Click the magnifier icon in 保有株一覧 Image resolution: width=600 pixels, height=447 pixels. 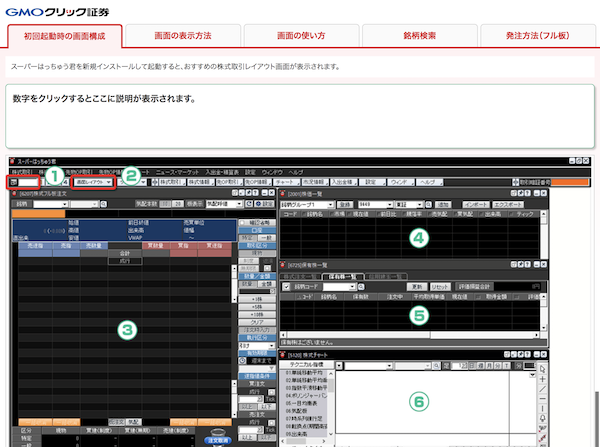(x=361, y=287)
